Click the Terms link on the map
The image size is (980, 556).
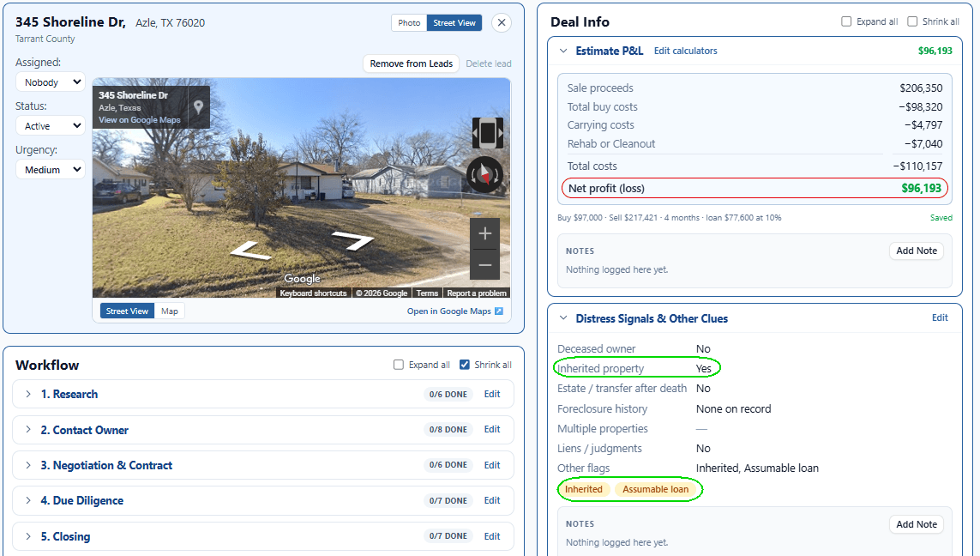coord(427,293)
